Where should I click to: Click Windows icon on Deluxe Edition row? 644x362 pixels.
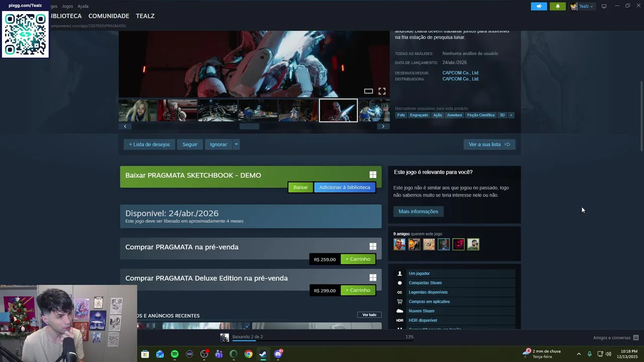pyautogui.click(x=373, y=278)
